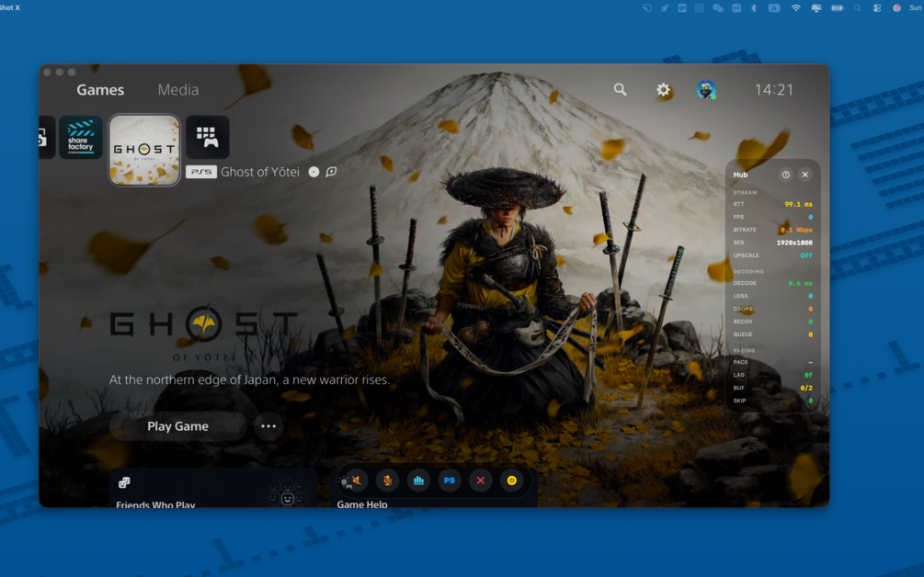Click the DECODE 0.6 ms value

(800, 283)
